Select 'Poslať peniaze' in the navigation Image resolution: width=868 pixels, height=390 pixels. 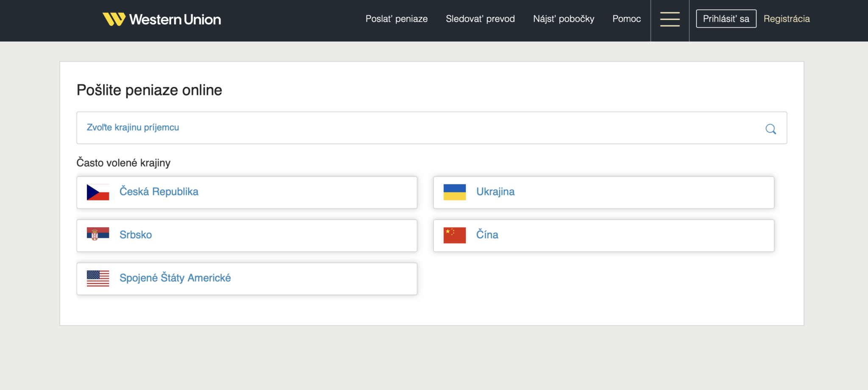tap(397, 19)
